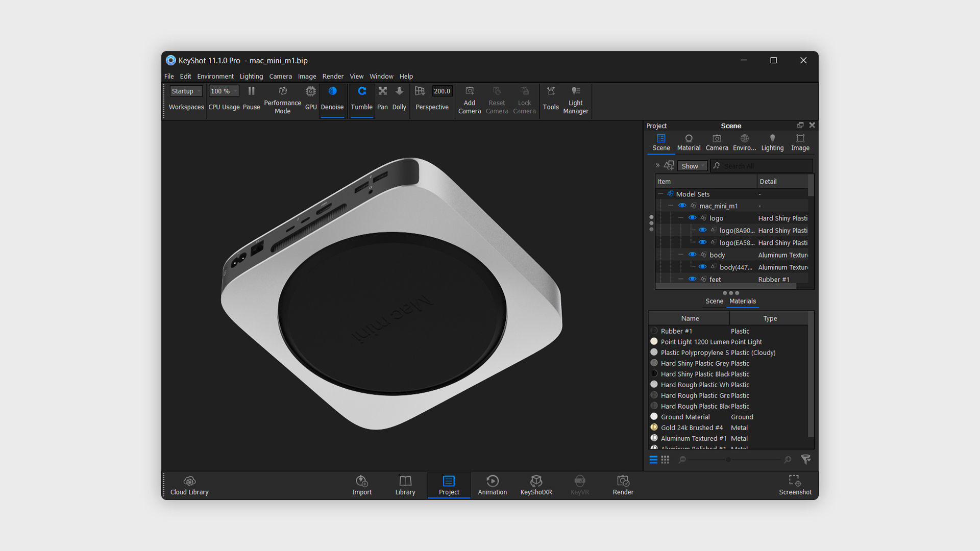
Task: Hide the logo group visibility eye
Action: tap(692, 218)
